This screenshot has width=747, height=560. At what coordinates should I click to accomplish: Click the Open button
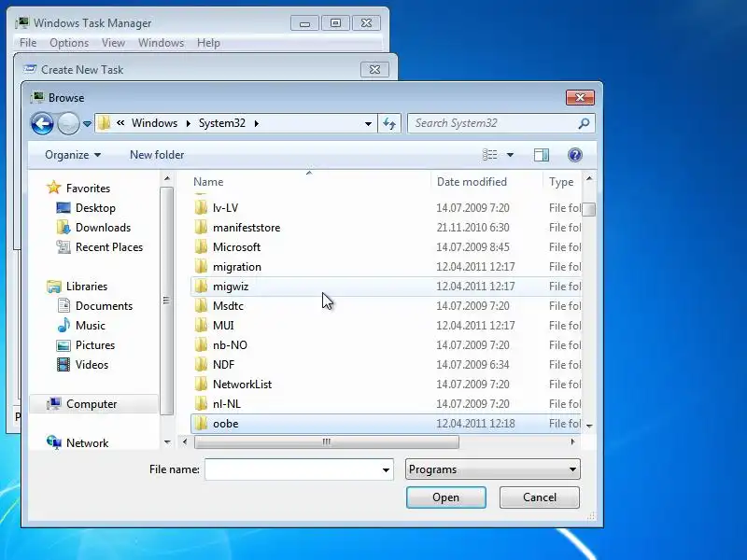[446, 497]
